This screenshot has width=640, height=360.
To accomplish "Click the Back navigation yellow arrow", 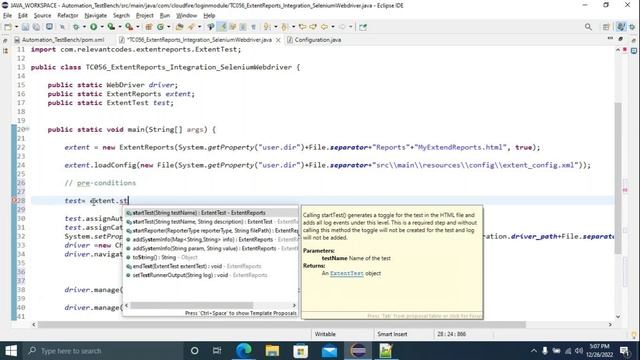I will pyautogui.click(x=324, y=27).
